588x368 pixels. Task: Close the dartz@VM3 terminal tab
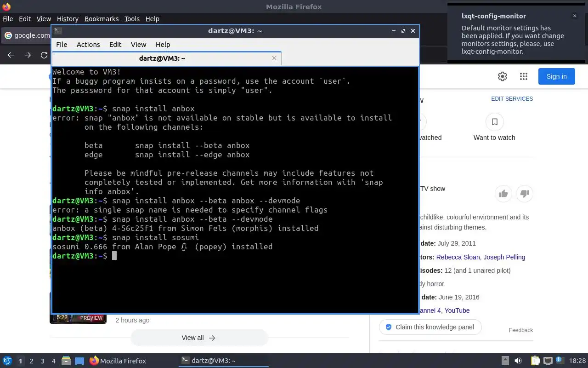point(274,58)
